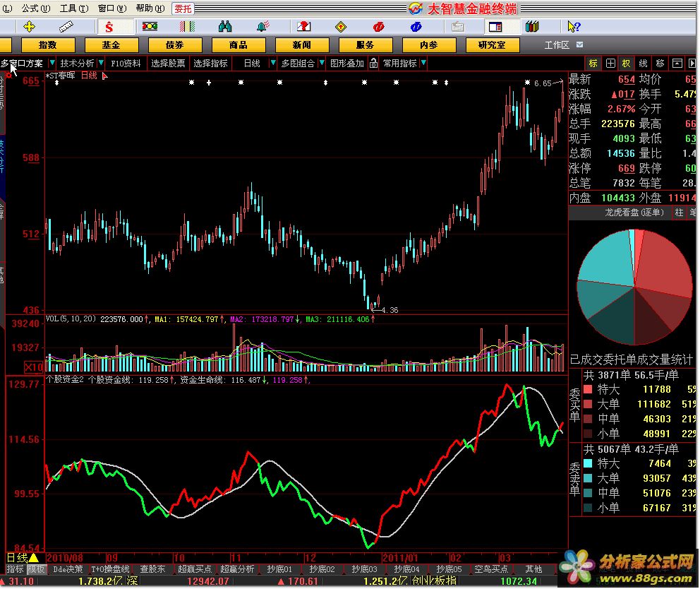Screen dimensions: 700x589
Task: Open the 工作区 workspace dropdown
Action: tap(579, 44)
